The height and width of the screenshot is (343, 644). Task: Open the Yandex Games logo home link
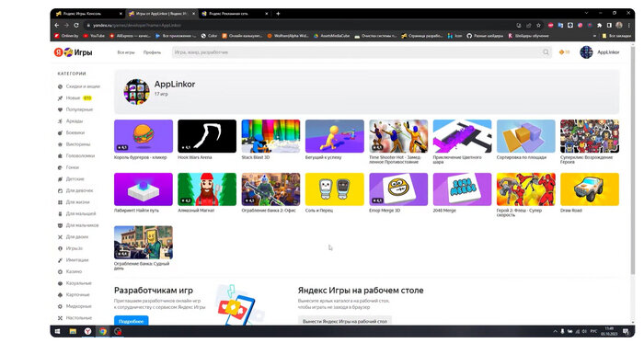pos(73,52)
